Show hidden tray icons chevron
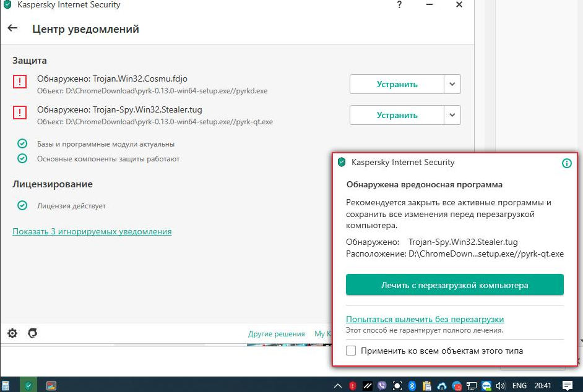Image resolution: width=583 pixels, height=392 pixels. click(x=337, y=386)
